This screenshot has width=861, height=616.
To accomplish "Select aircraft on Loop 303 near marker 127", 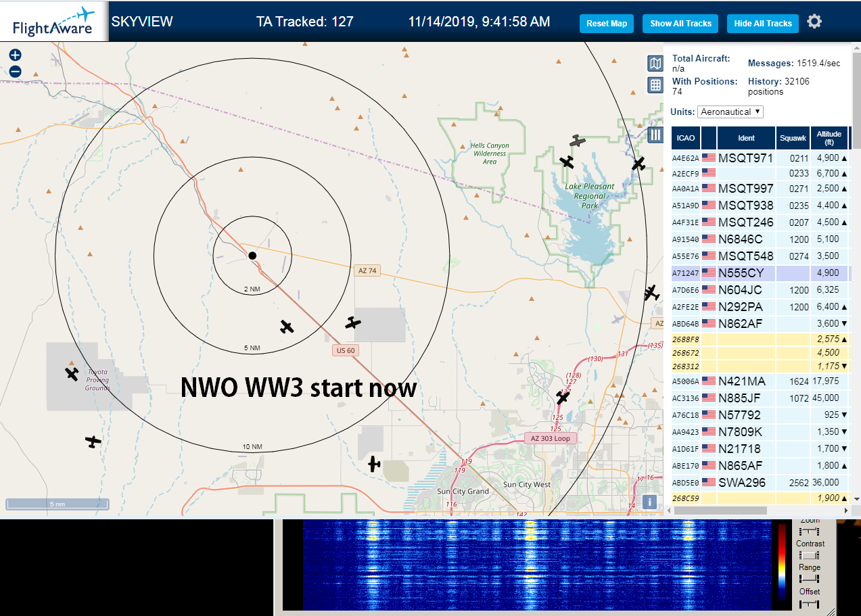I will click(x=563, y=398).
